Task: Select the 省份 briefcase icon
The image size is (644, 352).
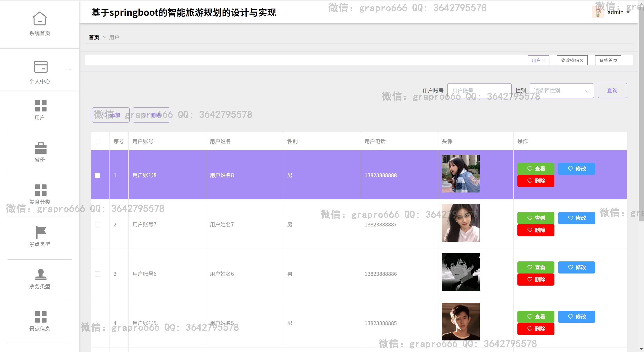Action: 41,148
